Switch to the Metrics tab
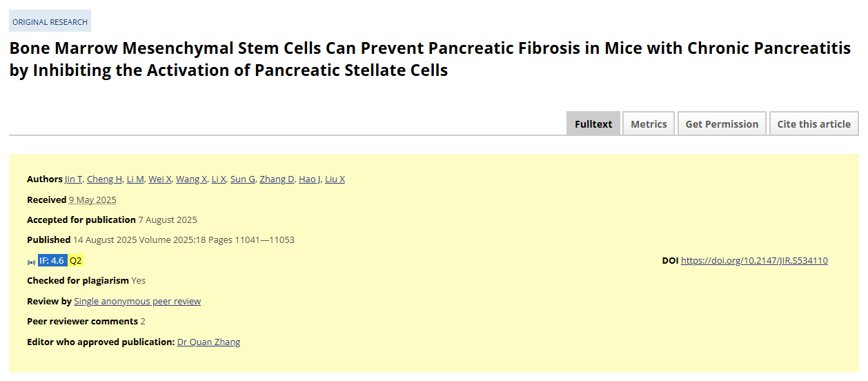This screenshot has width=868, height=381. [649, 124]
